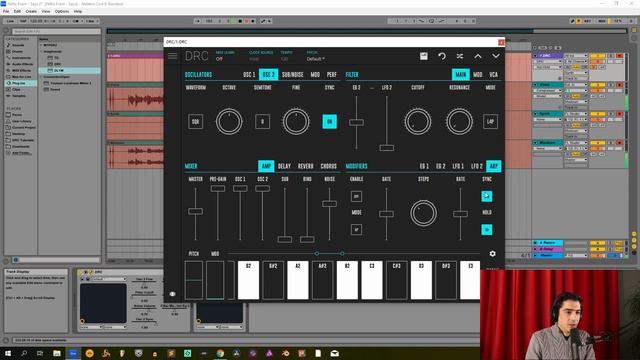Change oscillator WAVEFORM SQR selector
Screen dimensions: 640x360
point(196,122)
